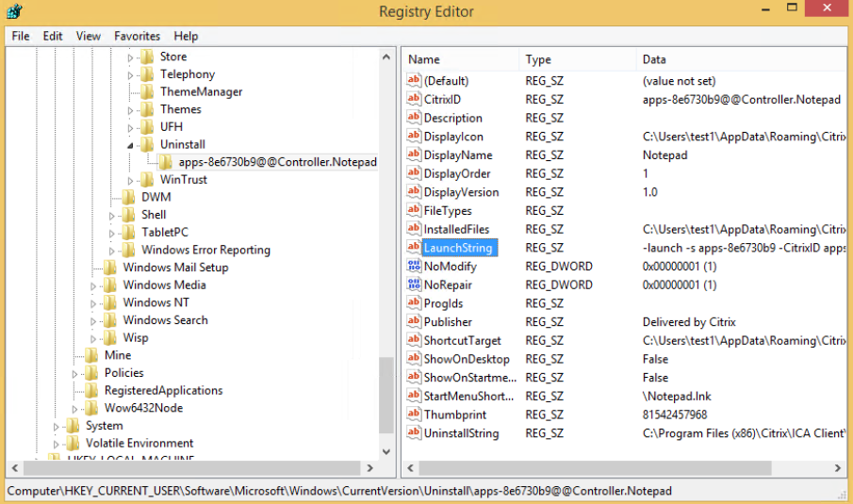Expand the Store key
The image size is (853, 504).
click(x=131, y=57)
